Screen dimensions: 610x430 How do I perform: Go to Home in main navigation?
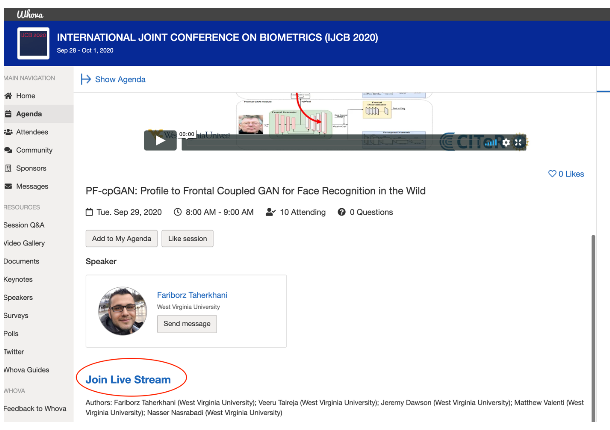point(26,96)
